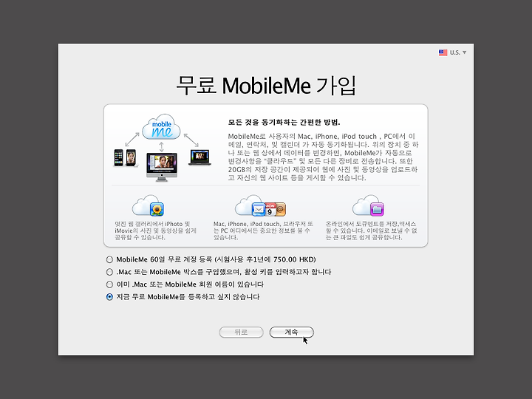
Task: Click the 뒤로 back button
Action: pos(241,332)
